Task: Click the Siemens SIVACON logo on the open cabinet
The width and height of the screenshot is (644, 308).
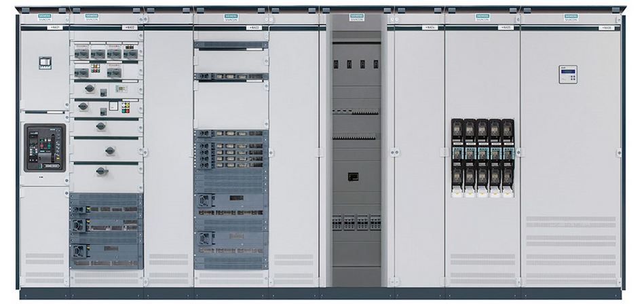Action: pos(356,17)
